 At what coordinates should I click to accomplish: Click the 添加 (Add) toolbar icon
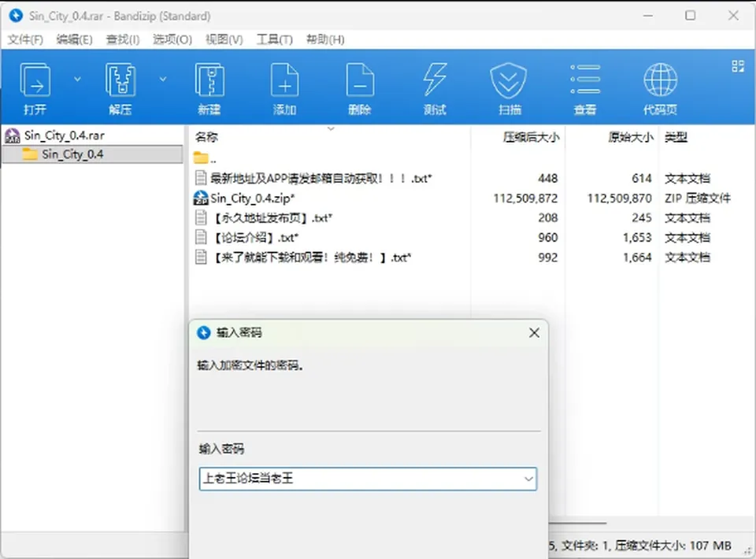tap(284, 80)
